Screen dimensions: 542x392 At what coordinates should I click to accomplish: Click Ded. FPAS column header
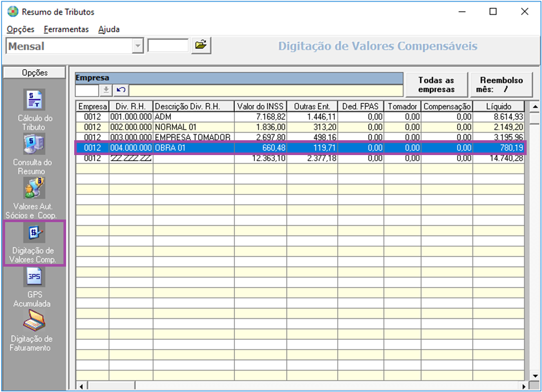click(x=360, y=106)
